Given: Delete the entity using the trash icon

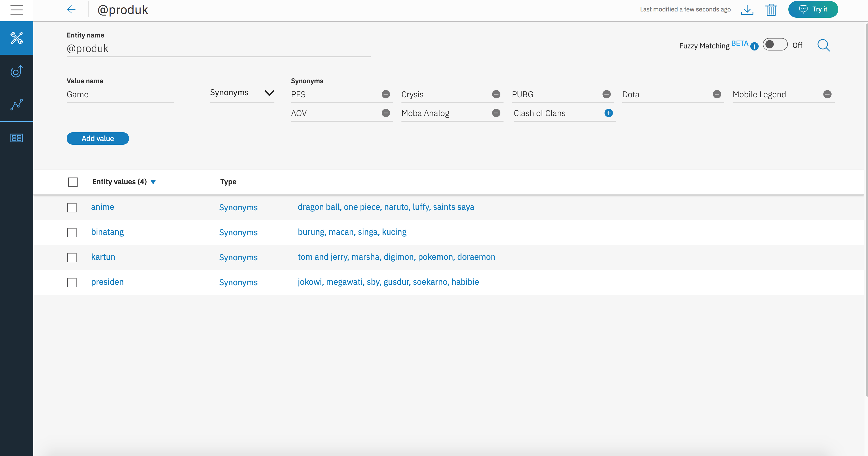Looking at the screenshot, I should 771,10.
